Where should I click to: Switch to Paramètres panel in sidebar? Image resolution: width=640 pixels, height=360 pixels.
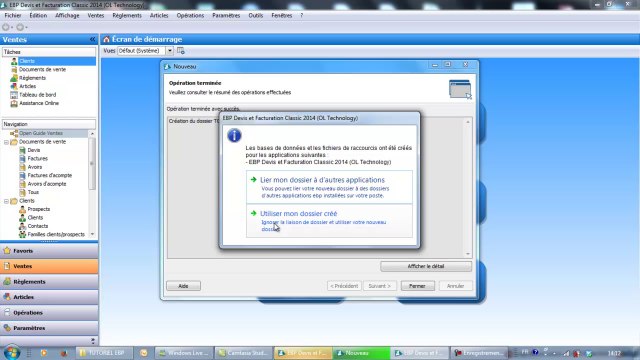click(x=49, y=328)
